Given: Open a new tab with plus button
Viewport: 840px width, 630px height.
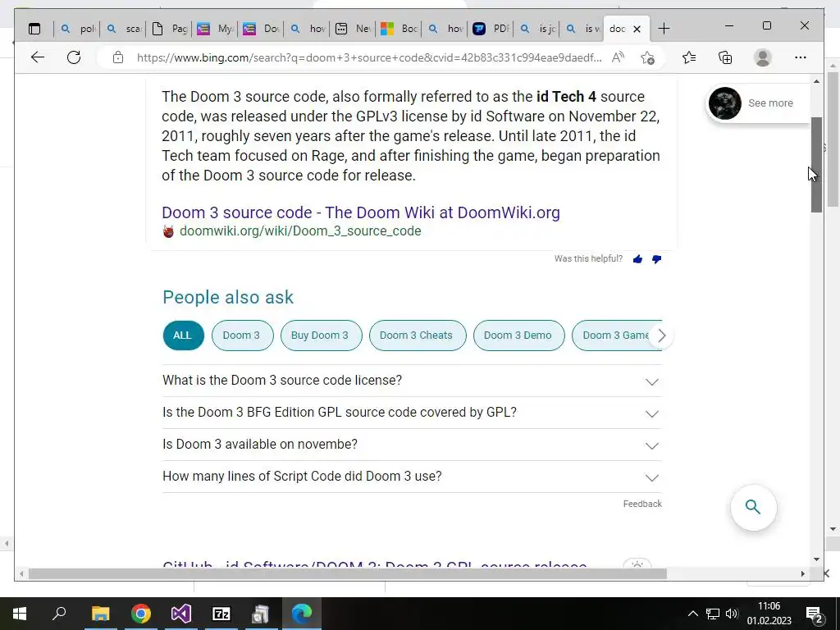Looking at the screenshot, I should coord(664,29).
